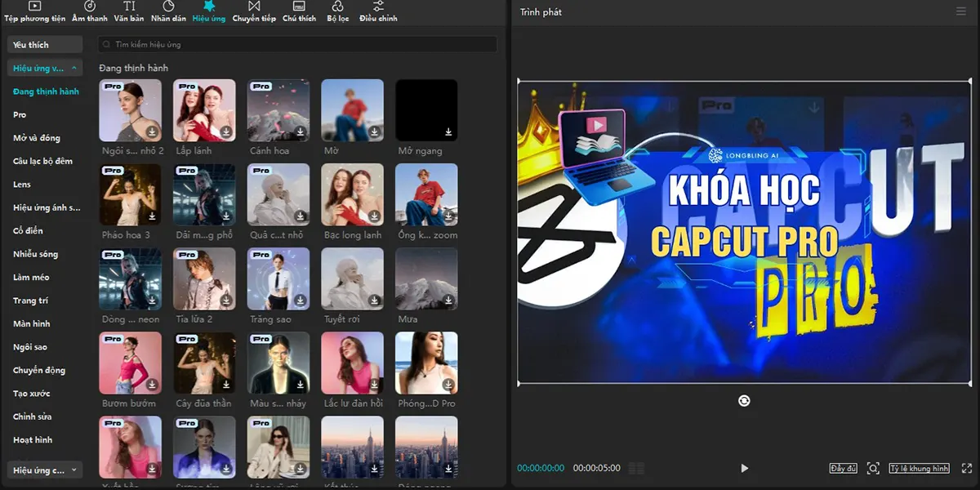Screen dimensions: 980x490
Task: Select the Bộ lọc filters tab
Action: pos(337,11)
